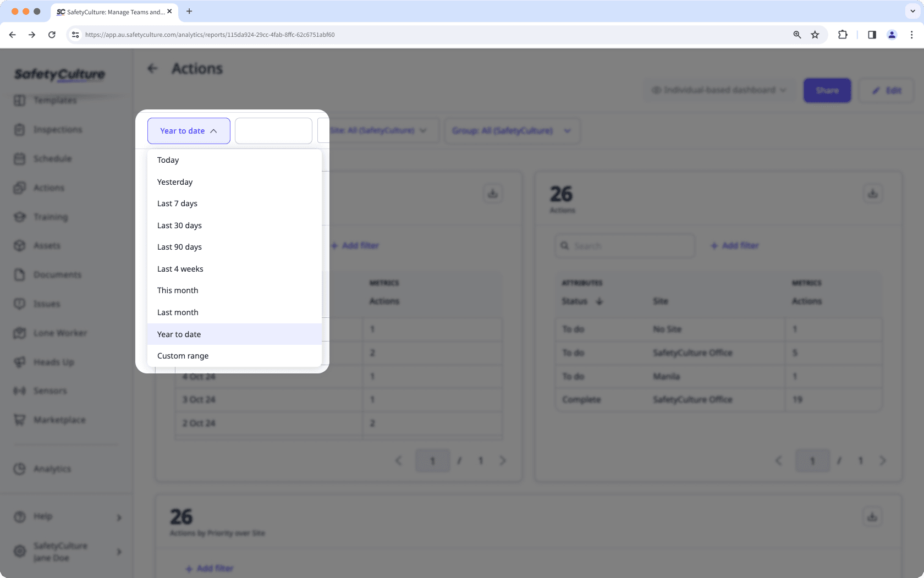Open the Sensors section
The height and width of the screenshot is (578, 924).
(51, 390)
